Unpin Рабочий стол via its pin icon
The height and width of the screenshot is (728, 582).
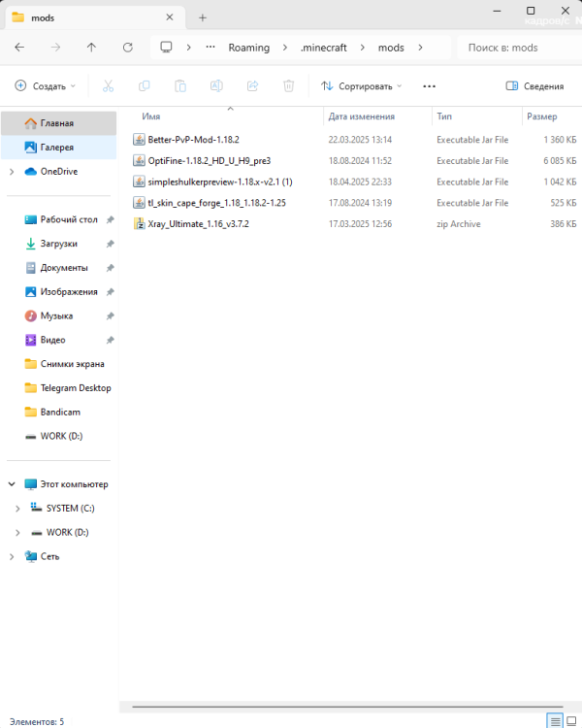tap(110, 219)
